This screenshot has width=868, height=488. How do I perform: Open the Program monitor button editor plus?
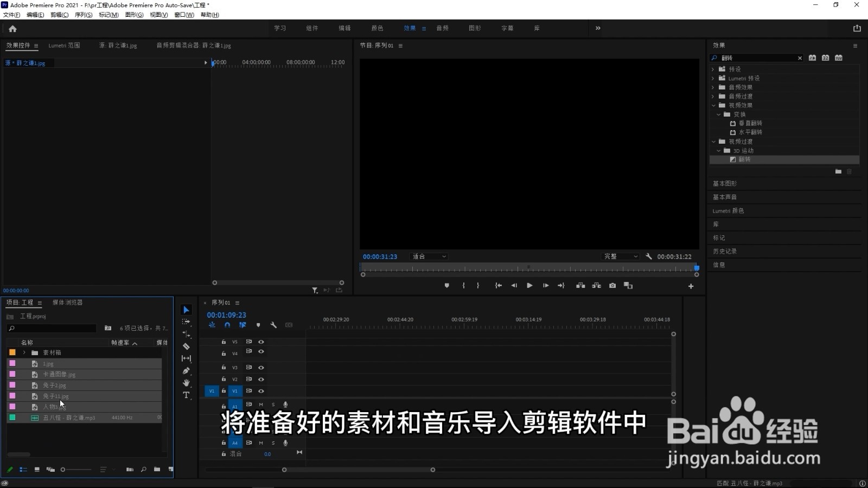tap(691, 286)
